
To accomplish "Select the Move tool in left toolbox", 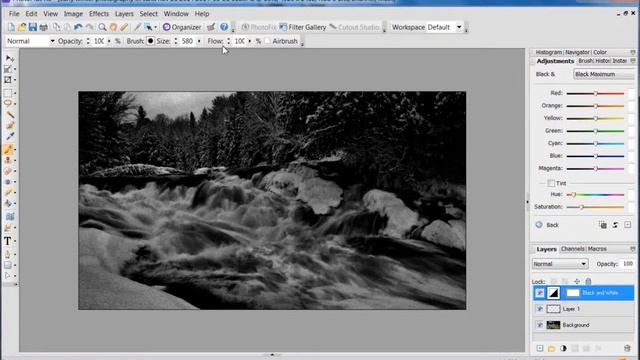I will [x=9, y=59].
